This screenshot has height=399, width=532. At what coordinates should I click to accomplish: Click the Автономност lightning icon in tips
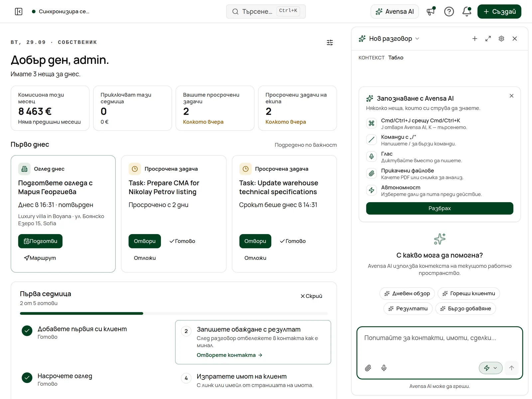coord(371,190)
